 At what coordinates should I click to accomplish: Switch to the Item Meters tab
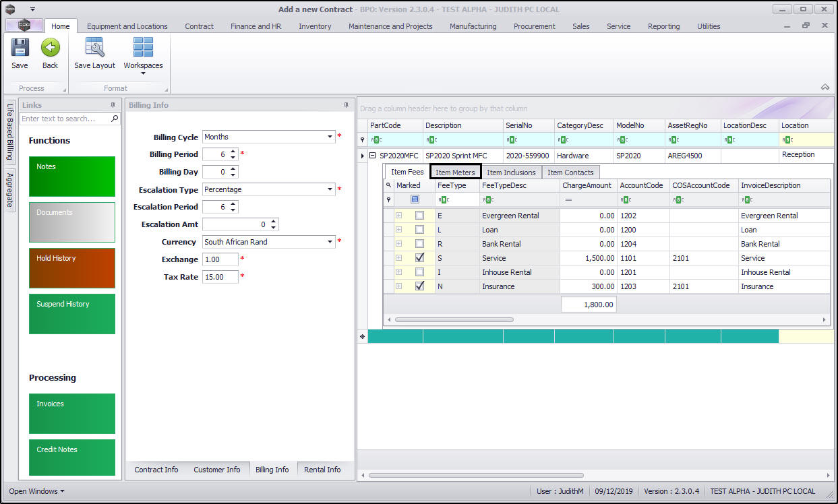455,172
